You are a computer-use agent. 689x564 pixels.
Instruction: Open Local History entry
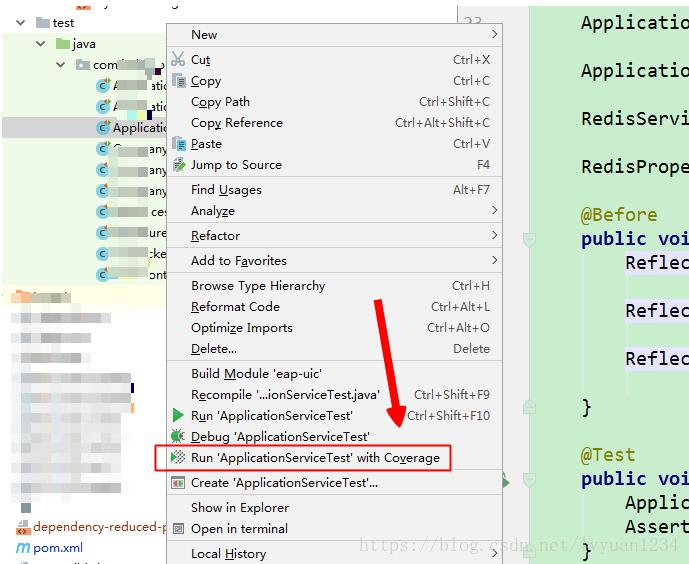tap(334, 553)
